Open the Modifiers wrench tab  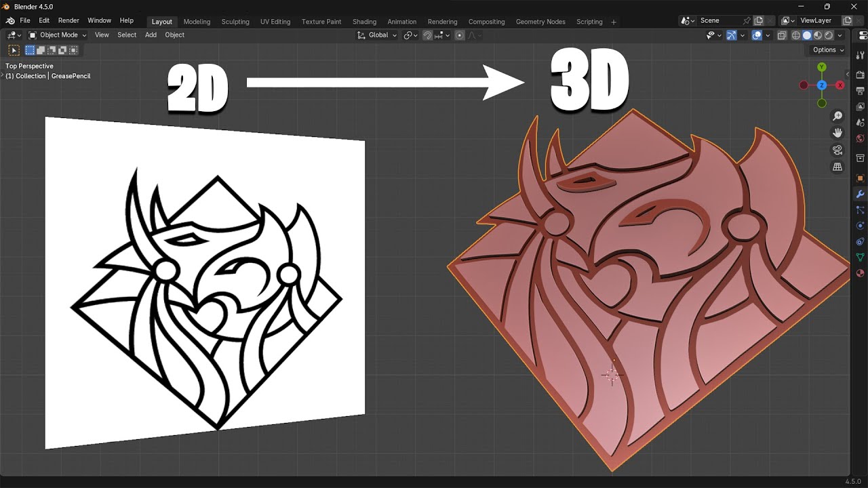[860, 194]
